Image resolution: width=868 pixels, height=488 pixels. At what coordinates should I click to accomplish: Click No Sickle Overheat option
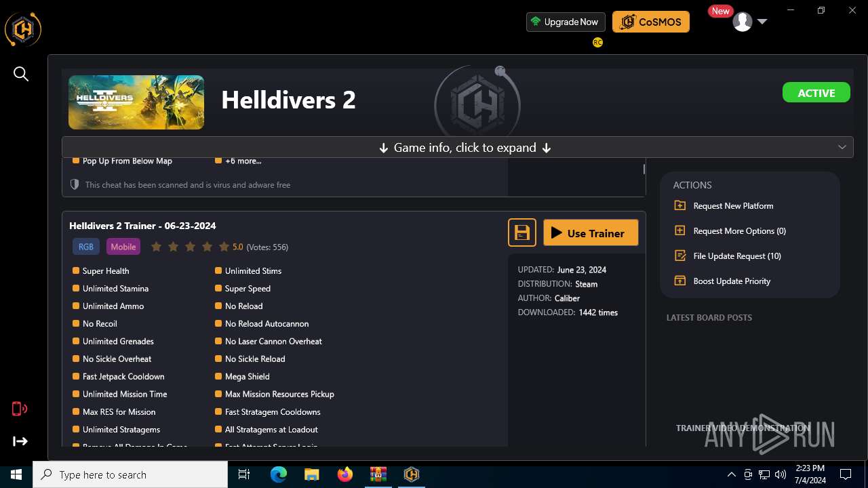click(x=111, y=359)
